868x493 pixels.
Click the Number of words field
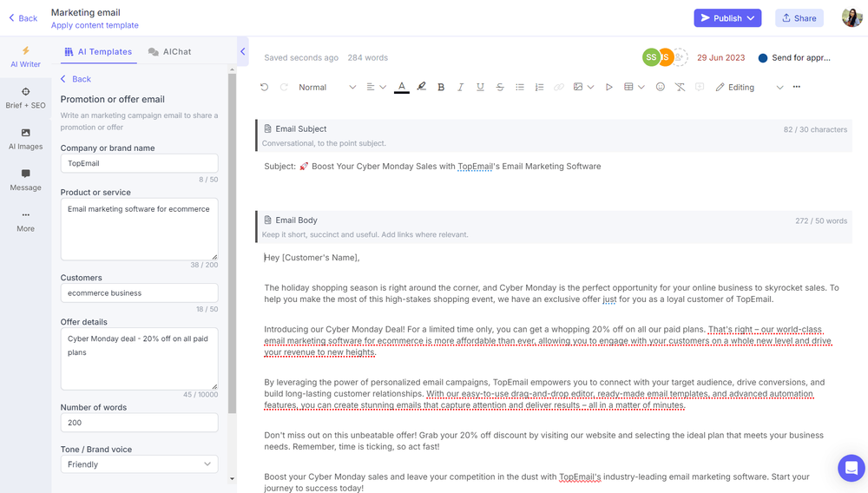coord(139,422)
